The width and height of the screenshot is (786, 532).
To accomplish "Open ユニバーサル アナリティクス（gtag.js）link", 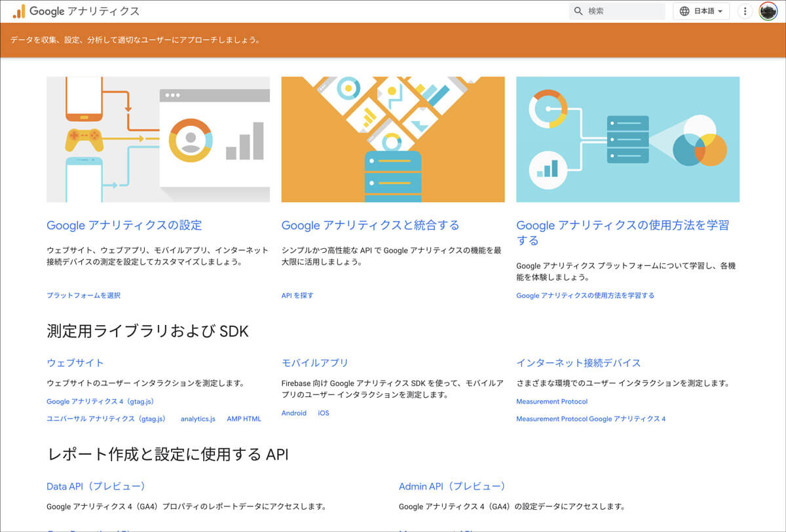I will [106, 419].
